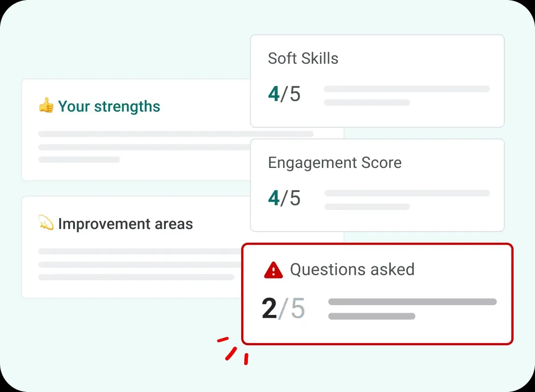Click the Engagement Score 4/5 rating
This screenshot has width=535, height=392.
284,198
